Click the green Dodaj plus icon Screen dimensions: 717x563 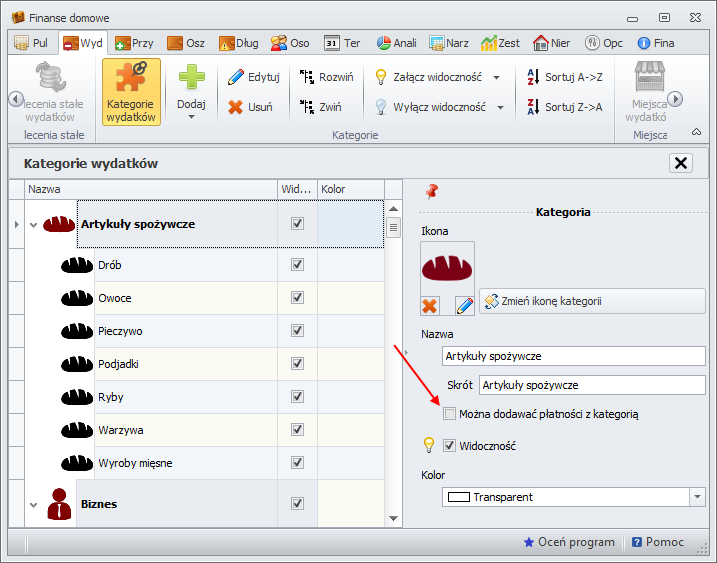[x=190, y=78]
